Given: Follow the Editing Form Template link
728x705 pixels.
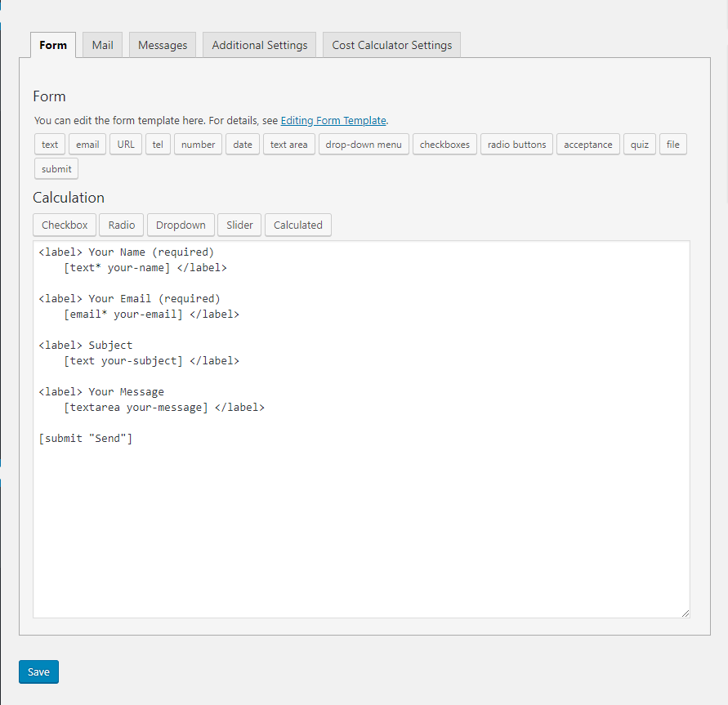Looking at the screenshot, I should 333,121.
